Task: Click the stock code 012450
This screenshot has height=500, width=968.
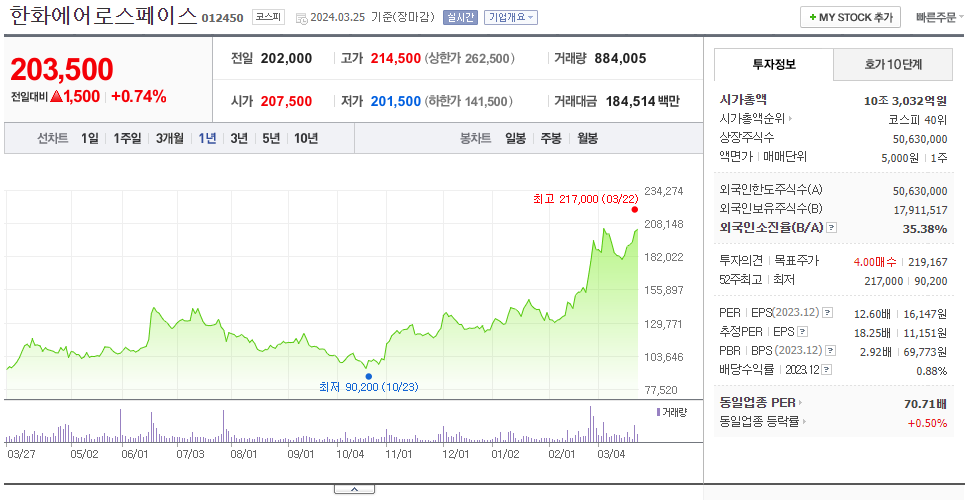Action: 223,19
